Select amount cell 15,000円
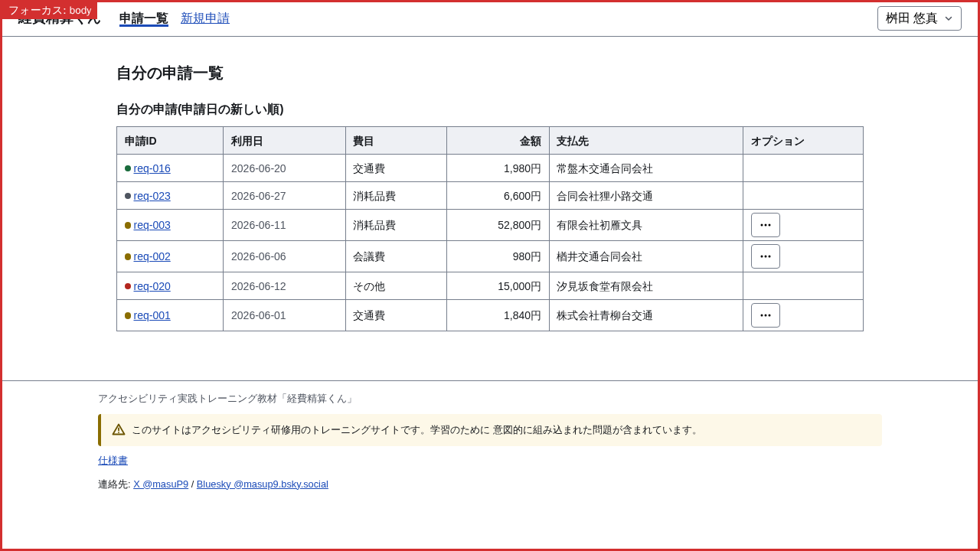 click(x=498, y=286)
